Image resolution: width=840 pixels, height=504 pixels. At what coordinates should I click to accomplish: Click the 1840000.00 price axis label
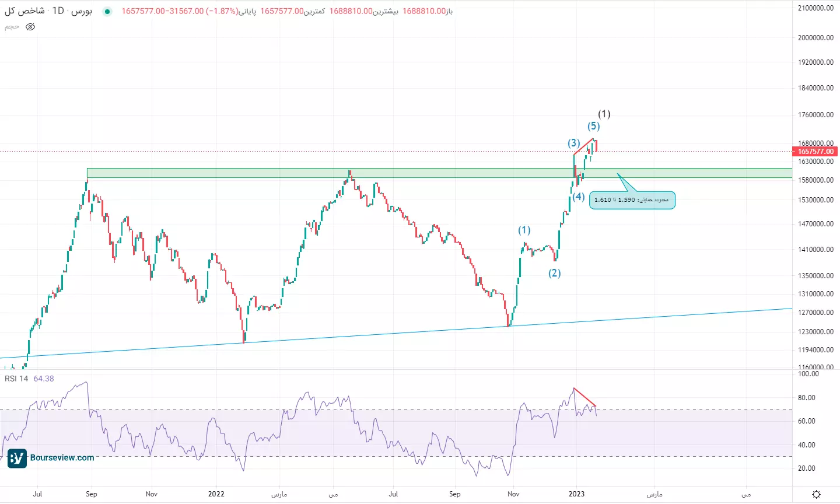point(815,88)
